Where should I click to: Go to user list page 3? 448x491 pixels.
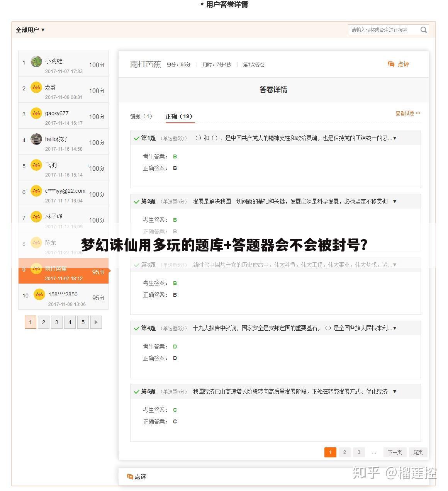click(57, 322)
